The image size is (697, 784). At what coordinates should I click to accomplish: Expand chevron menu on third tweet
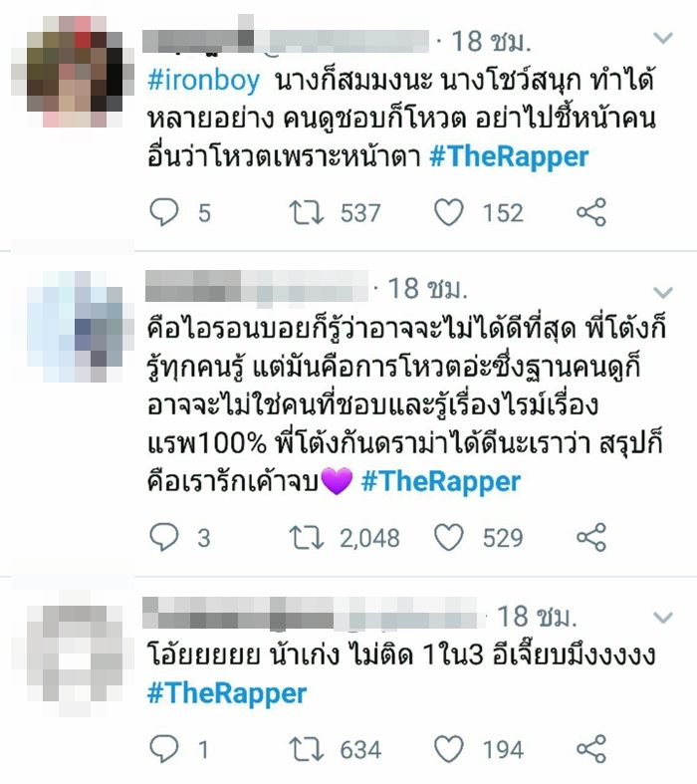[x=663, y=617]
